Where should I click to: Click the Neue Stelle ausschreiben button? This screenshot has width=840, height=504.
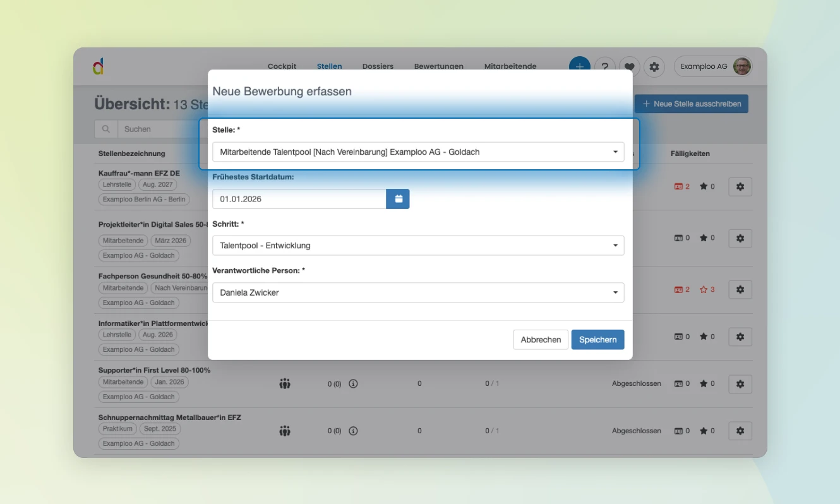[692, 104]
